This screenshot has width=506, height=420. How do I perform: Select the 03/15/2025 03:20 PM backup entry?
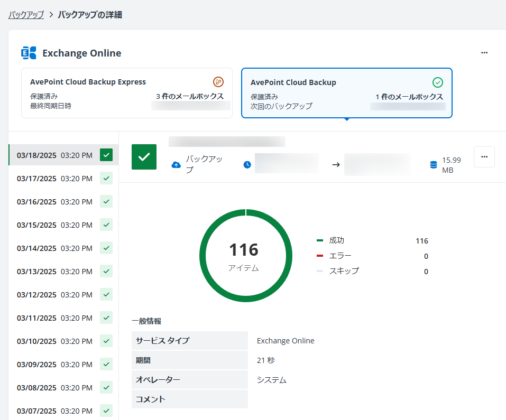pyautogui.click(x=63, y=225)
